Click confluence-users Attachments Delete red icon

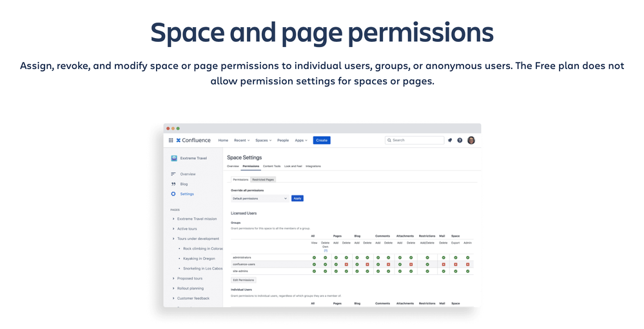411,264
